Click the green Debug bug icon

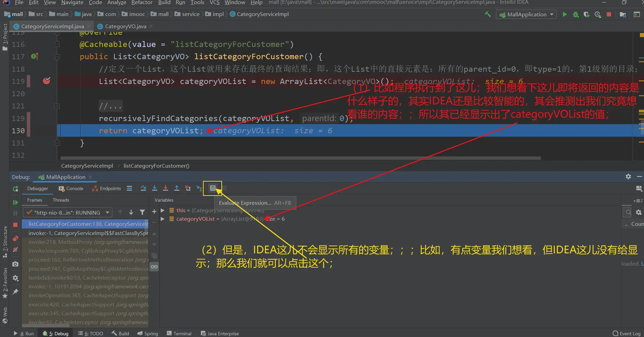(576, 14)
